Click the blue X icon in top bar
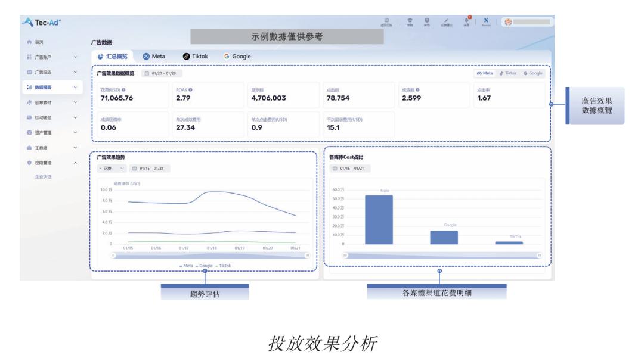Viewport: 644px width, 361px height. 487,20
